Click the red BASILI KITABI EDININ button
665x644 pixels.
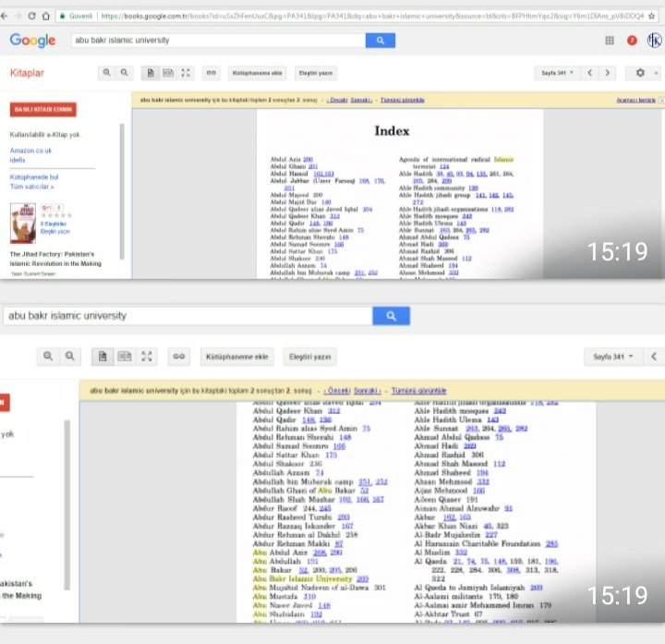click(x=43, y=109)
